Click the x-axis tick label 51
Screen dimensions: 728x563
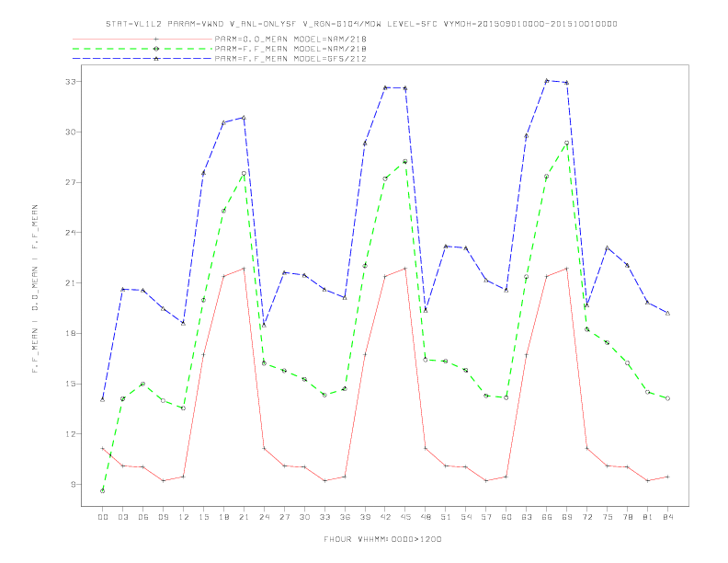(446, 517)
